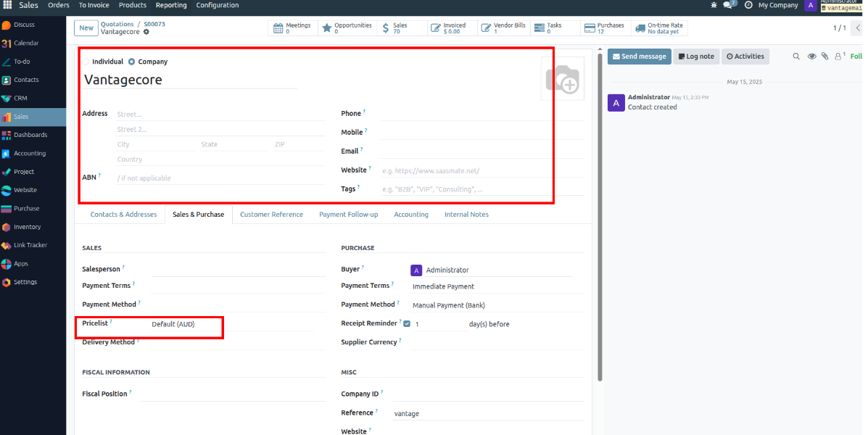Switch to the Accounting tab
This screenshot has width=868, height=435.
click(x=410, y=215)
